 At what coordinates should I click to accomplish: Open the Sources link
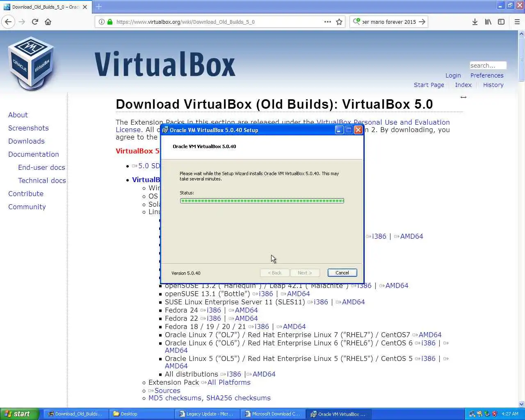click(x=167, y=390)
